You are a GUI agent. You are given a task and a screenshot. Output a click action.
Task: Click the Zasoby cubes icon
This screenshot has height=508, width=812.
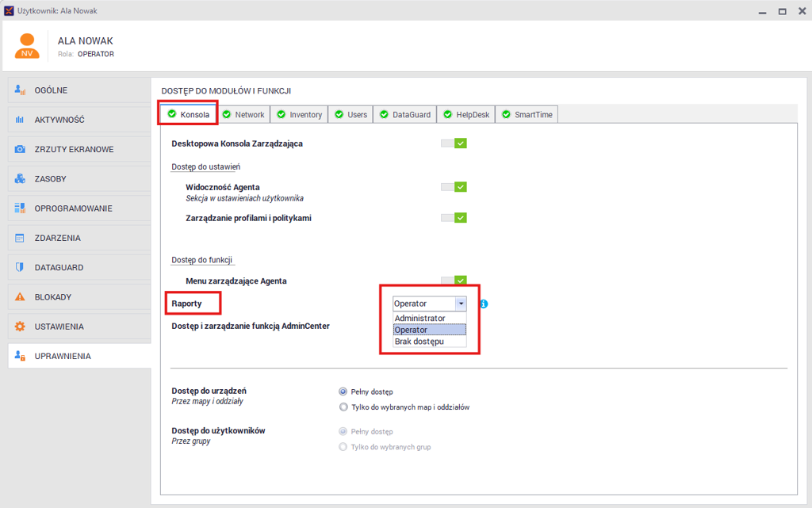point(21,179)
